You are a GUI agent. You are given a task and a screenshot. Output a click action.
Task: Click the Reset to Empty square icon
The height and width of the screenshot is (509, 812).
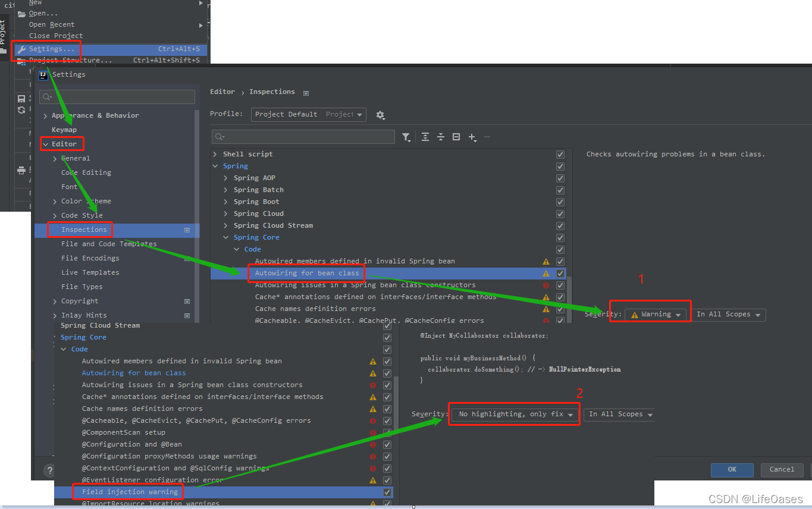[456, 137]
